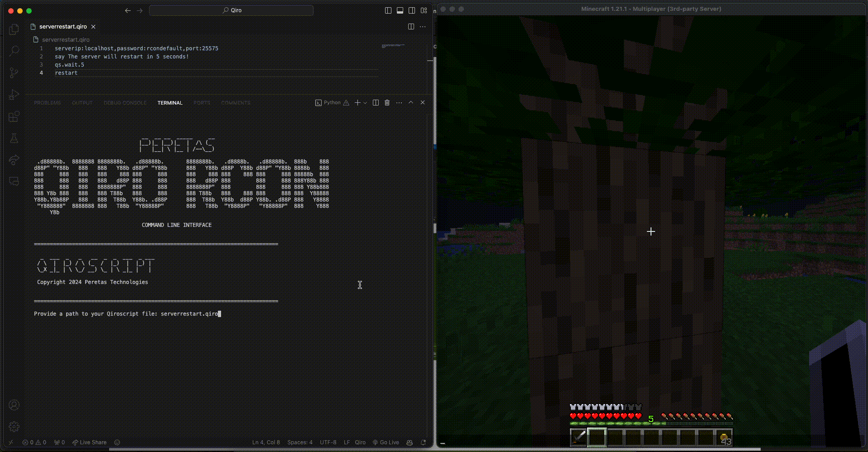
Task: Click the Qiro command center search field
Action: (x=231, y=10)
